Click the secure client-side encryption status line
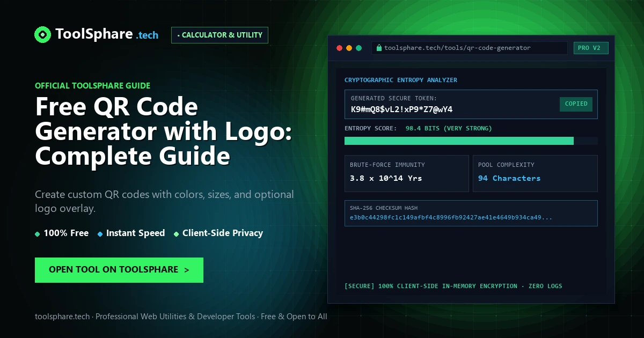Image resolution: width=644 pixels, height=338 pixels. point(453,286)
